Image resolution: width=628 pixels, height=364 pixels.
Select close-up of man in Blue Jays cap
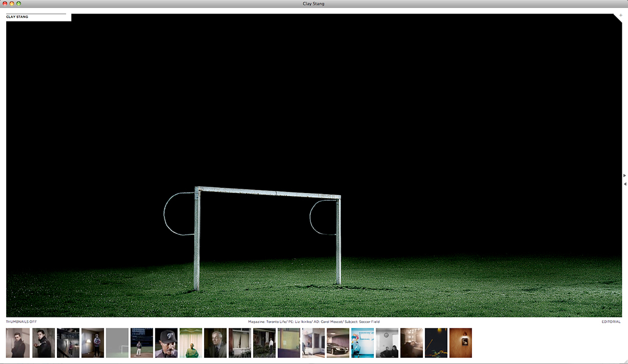[166, 343]
